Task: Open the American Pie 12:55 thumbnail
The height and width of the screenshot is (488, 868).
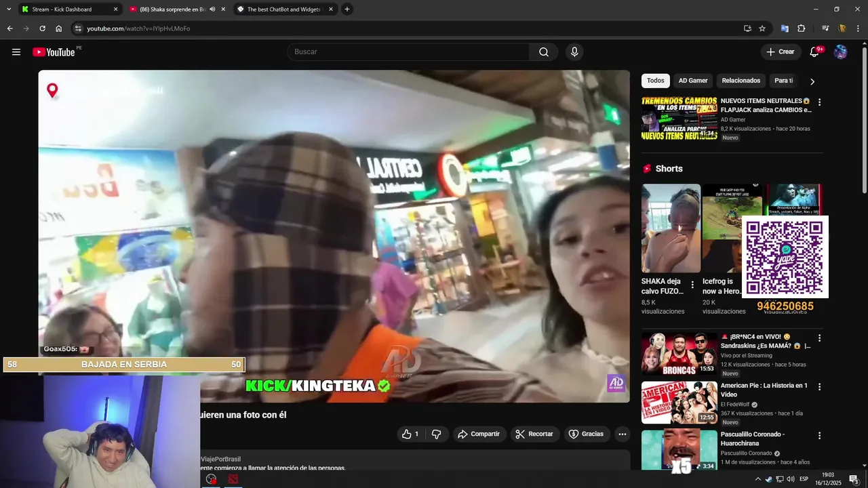Action: coord(679,403)
